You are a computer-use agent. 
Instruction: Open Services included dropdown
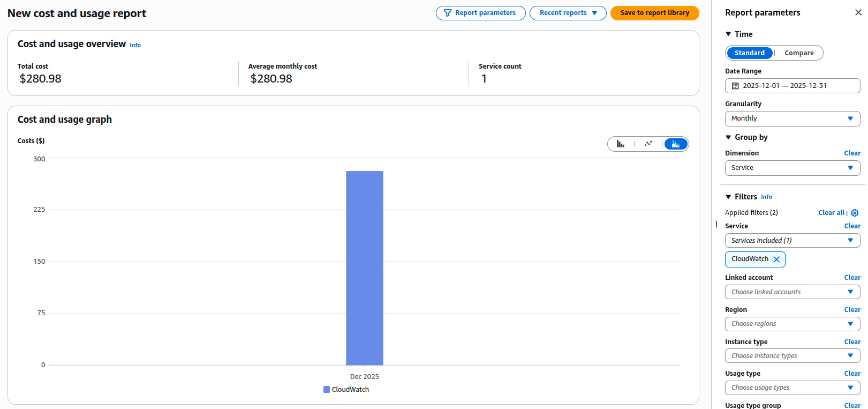pos(792,241)
